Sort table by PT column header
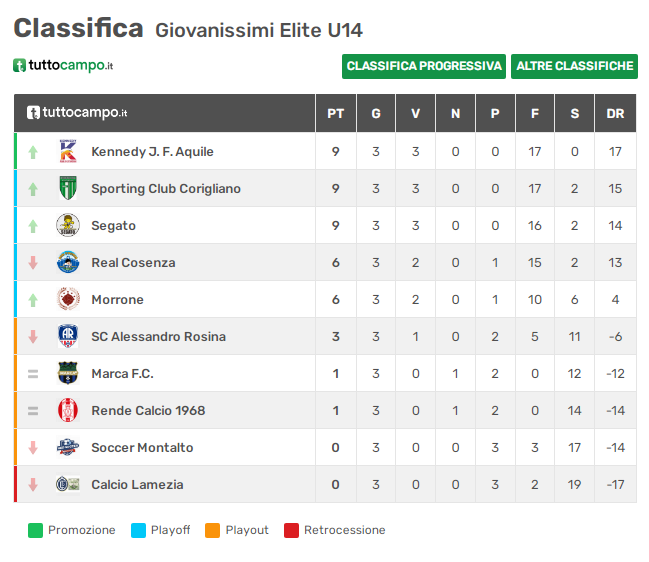Screen dimensions: 649x562 point(336,113)
